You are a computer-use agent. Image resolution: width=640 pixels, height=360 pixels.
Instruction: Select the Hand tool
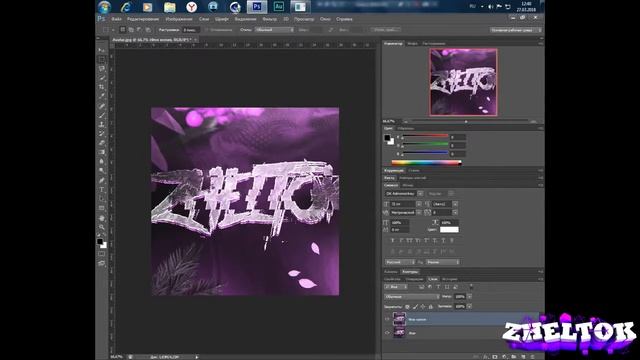[x=101, y=218]
